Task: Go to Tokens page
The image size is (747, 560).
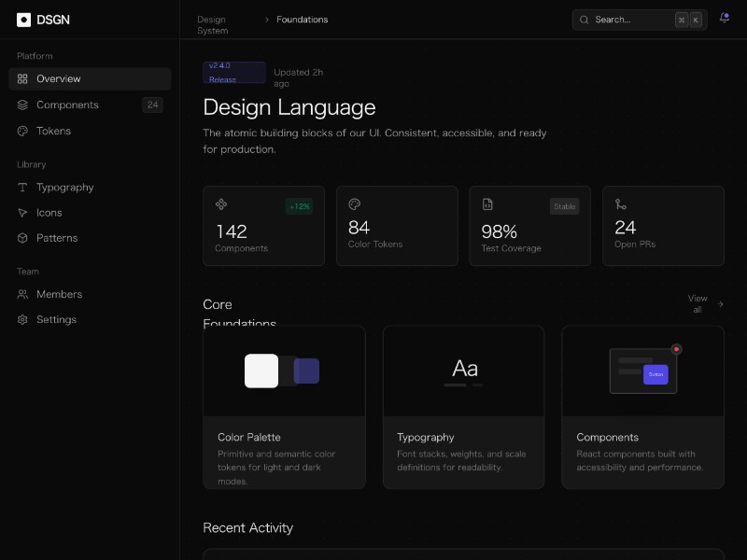Action: coord(53,132)
